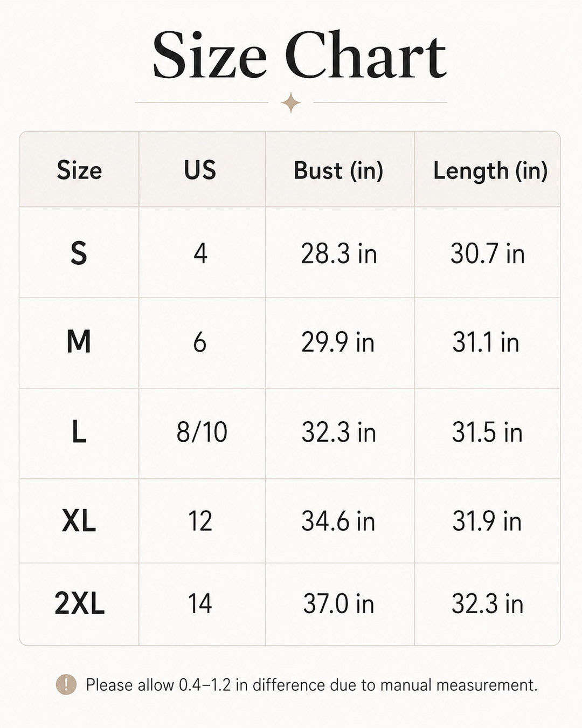
Task: Click the 8/10 US size cell
Action: (x=202, y=432)
